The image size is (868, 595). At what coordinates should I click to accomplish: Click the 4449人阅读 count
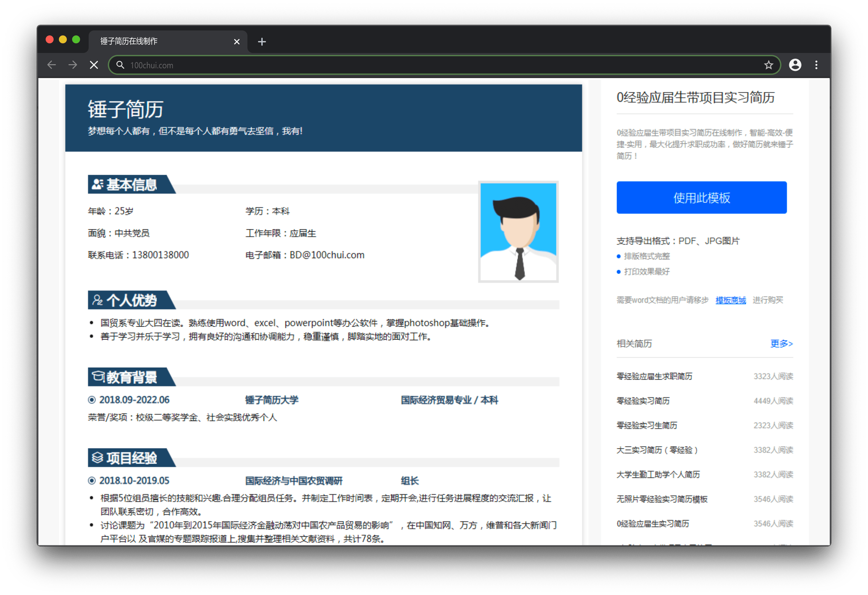[x=773, y=401]
